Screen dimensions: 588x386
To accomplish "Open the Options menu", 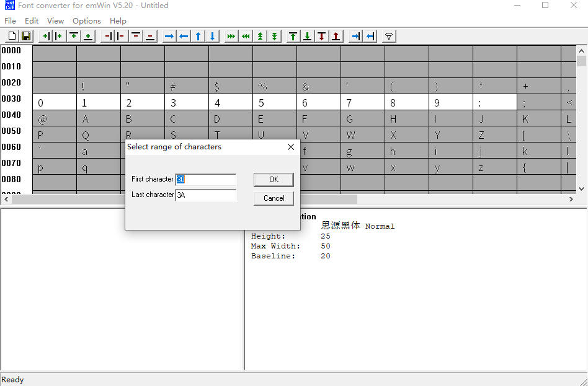I will coord(87,20).
